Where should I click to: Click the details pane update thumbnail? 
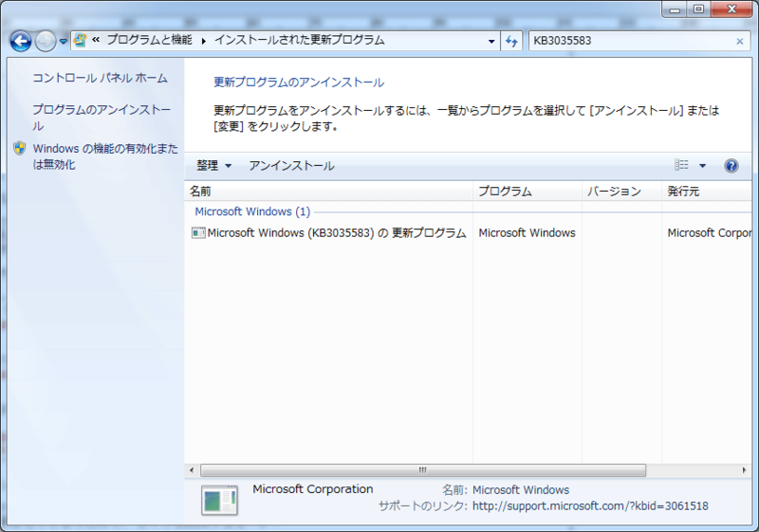click(x=219, y=500)
